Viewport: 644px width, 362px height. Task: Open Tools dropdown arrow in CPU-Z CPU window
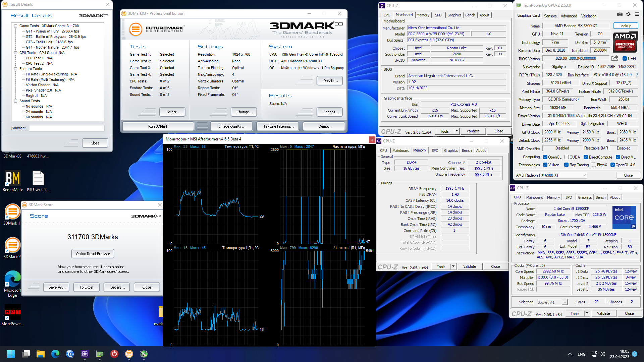coord(587,313)
